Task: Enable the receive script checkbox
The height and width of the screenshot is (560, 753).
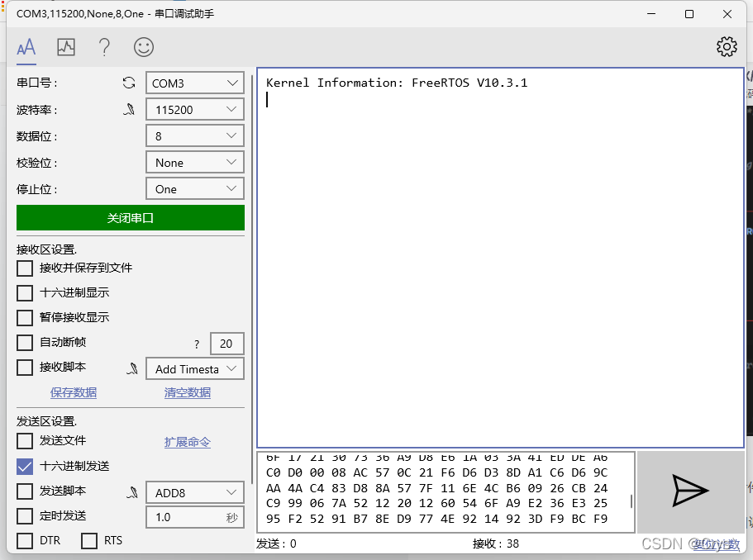Action: pyautogui.click(x=25, y=368)
